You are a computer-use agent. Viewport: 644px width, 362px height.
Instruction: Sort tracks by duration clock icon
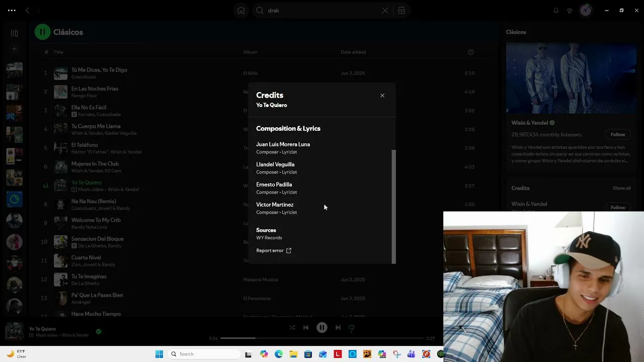point(471,52)
